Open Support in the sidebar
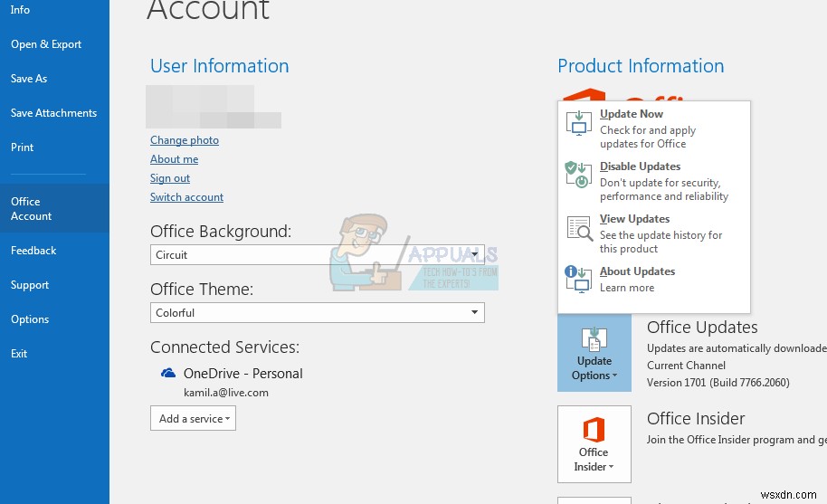This screenshot has width=827, height=504. tap(54, 285)
